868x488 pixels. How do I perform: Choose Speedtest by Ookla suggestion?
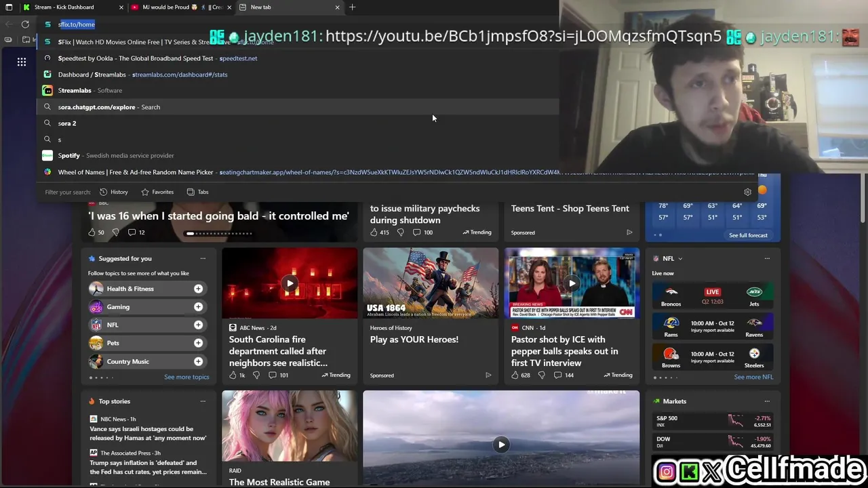point(298,58)
